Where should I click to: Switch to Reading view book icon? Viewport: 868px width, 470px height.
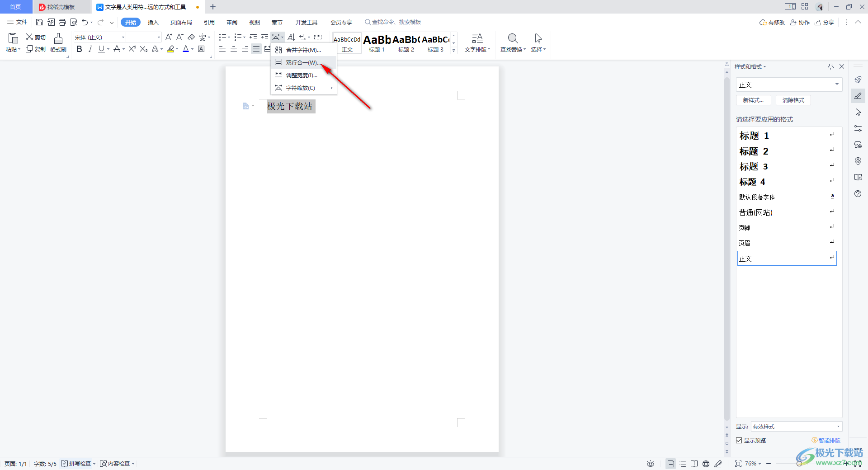pyautogui.click(x=694, y=464)
